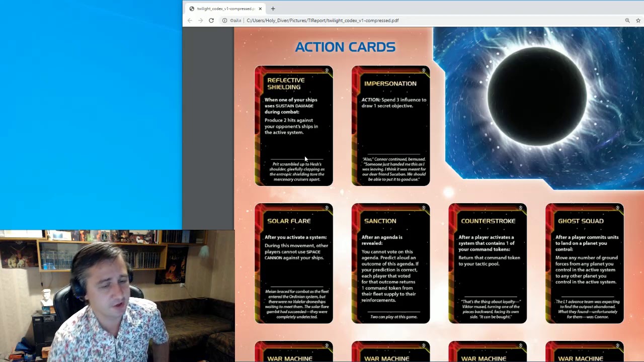Click the first War Machine card
Screen dimensions: 644x362
tap(294, 352)
